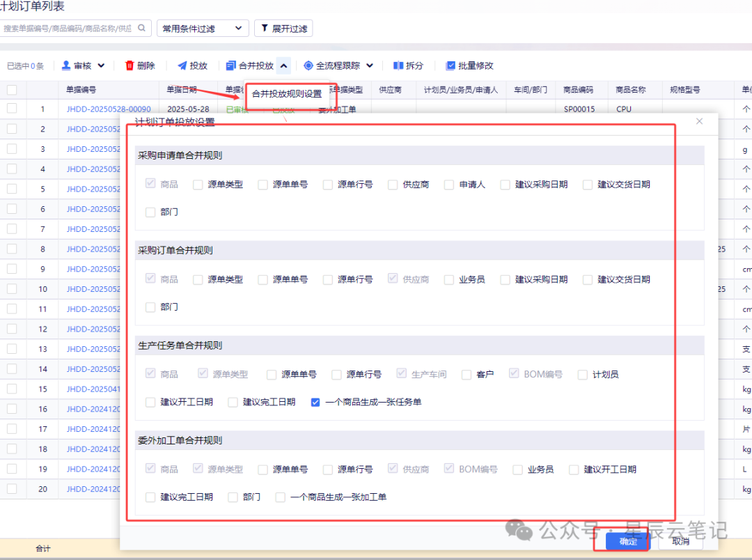This screenshot has width=752, height=560.
Task: Uncheck 一个商品生成一张任务单
Action: pyautogui.click(x=315, y=402)
